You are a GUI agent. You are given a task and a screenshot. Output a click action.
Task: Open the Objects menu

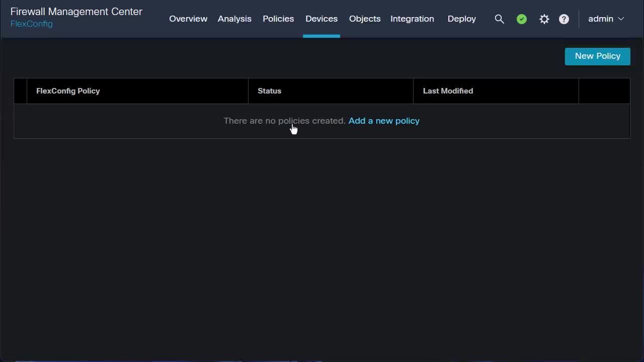tap(365, 19)
